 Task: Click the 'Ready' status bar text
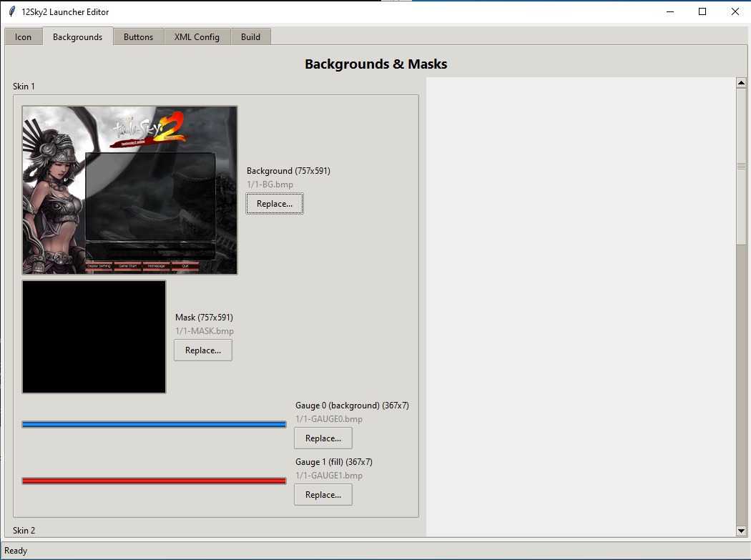click(16, 551)
